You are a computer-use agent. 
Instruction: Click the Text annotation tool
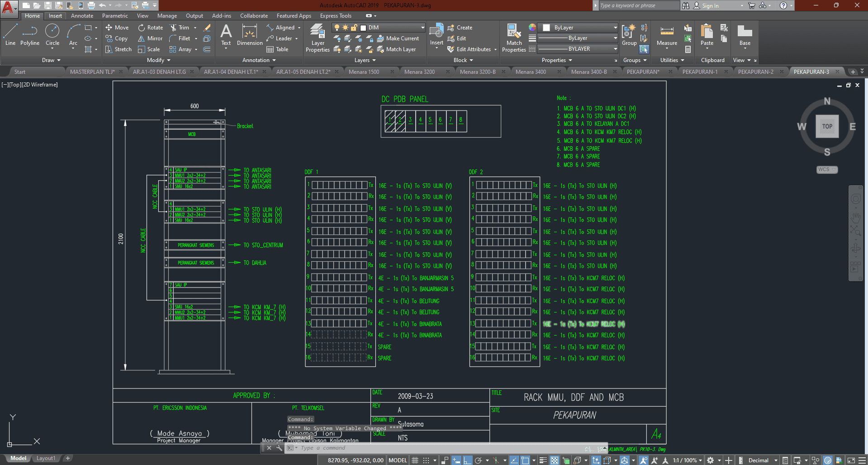point(226,35)
